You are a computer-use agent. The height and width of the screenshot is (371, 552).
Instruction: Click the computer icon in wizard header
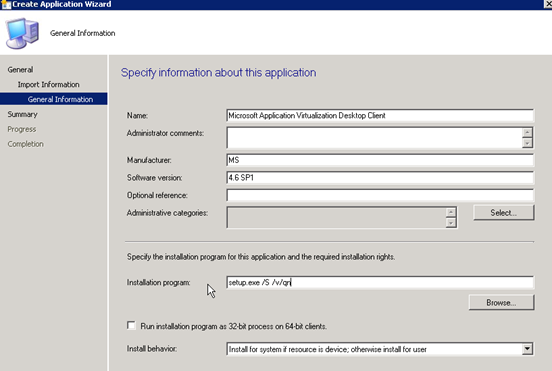coord(22,33)
